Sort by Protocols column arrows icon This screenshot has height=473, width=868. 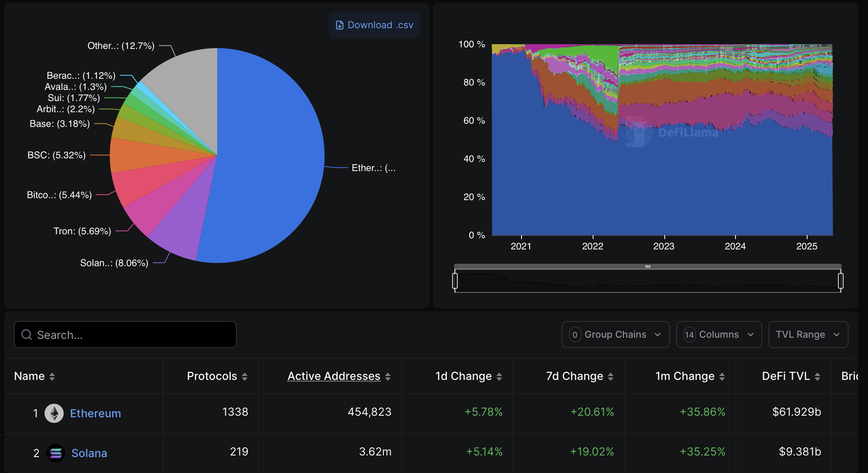(245, 377)
